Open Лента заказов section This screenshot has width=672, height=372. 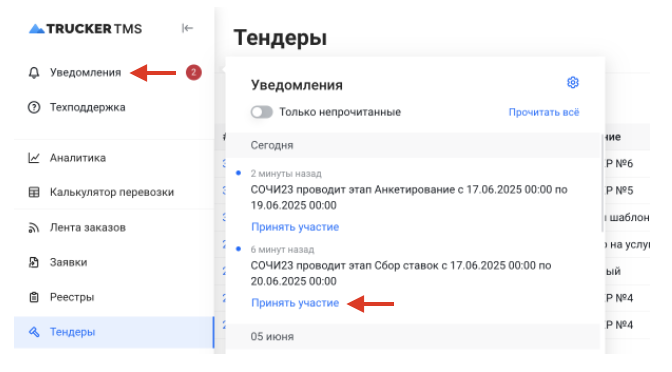coord(87,228)
